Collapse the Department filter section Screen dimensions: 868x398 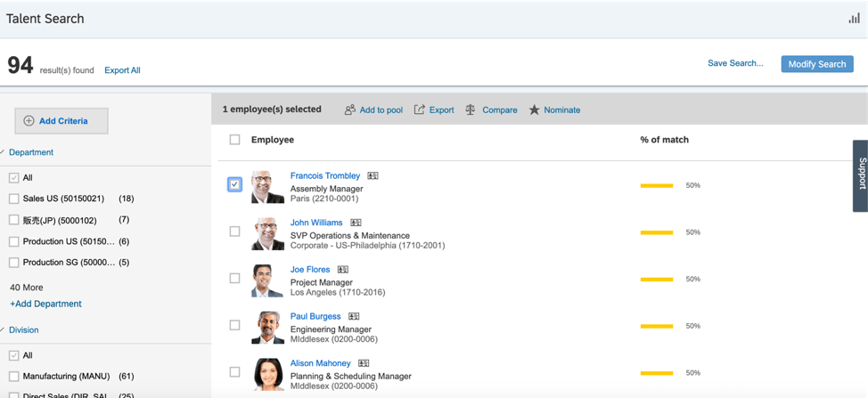click(x=4, y=152)
